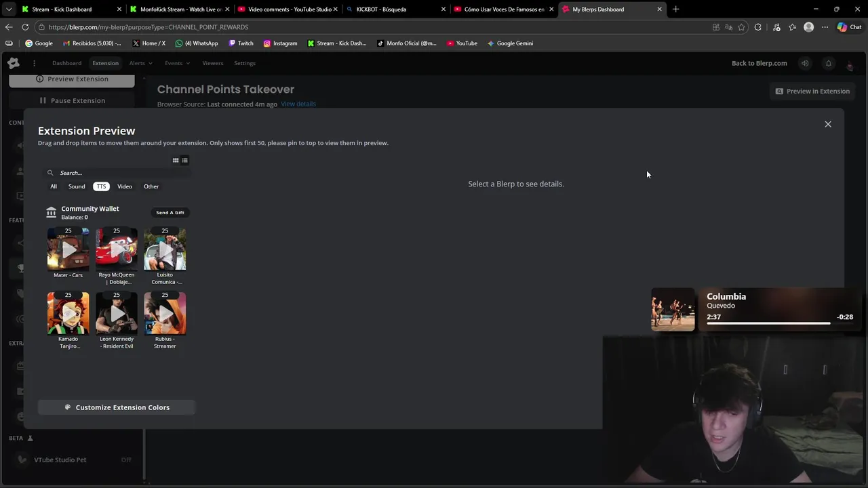Click Pause Extension button
The width and height of the screenshot is (868, 488).
tap(72, 100)
